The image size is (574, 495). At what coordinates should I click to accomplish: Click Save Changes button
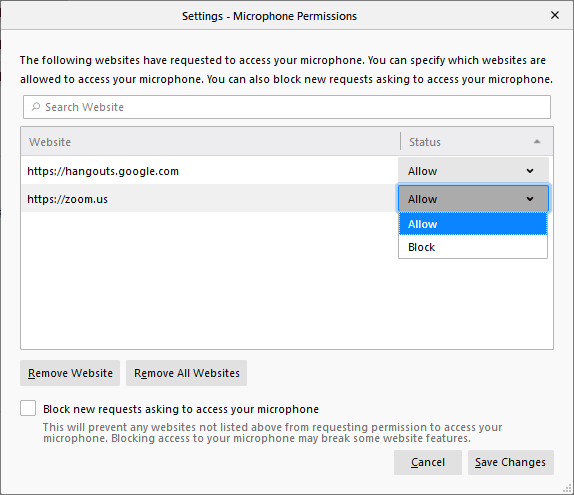[x=510, y=462]
